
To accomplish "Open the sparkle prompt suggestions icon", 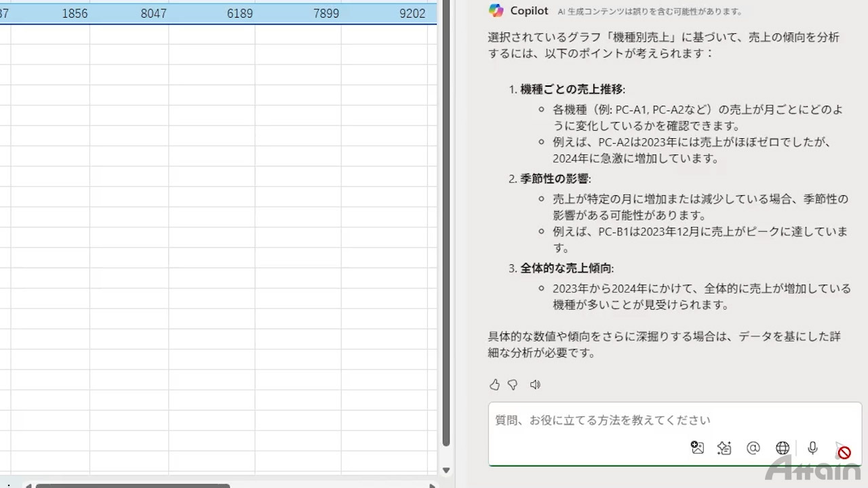I will tap(724, 448).
